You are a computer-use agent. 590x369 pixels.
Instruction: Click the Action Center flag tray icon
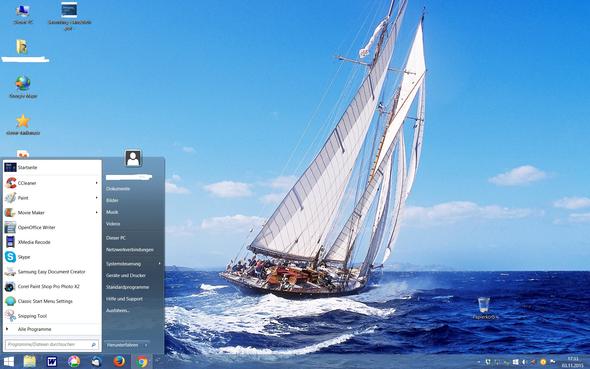pos(552,362)
